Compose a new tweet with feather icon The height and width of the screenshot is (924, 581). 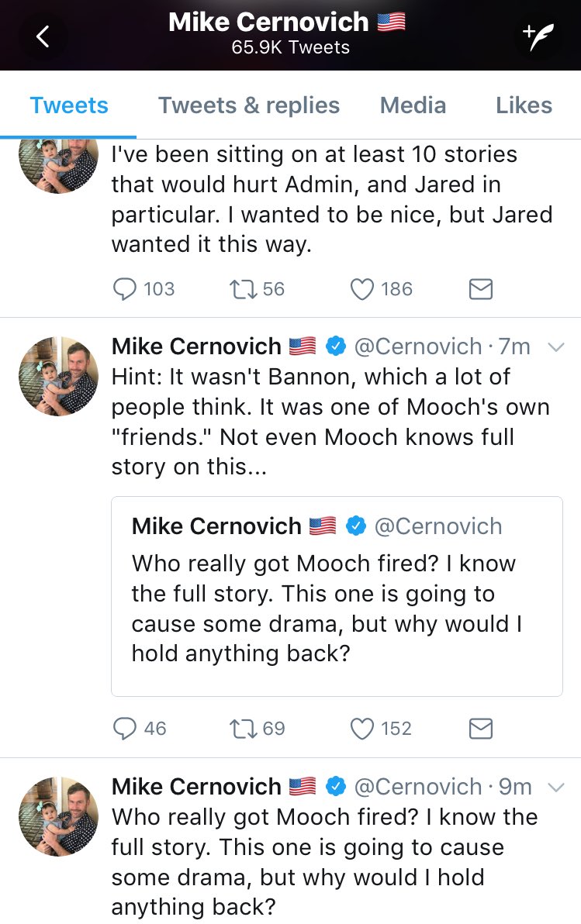pyautogui.click(x=538, y=36)
